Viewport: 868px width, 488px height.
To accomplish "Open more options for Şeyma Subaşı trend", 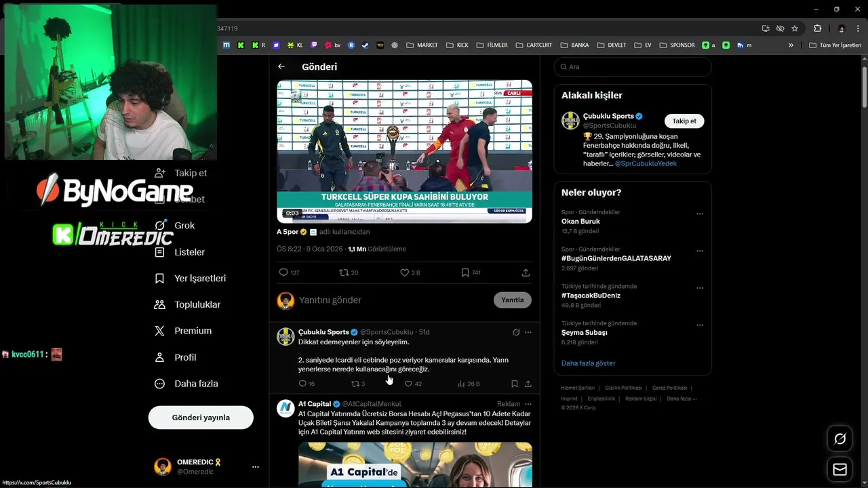I will (x=700, y=325).
